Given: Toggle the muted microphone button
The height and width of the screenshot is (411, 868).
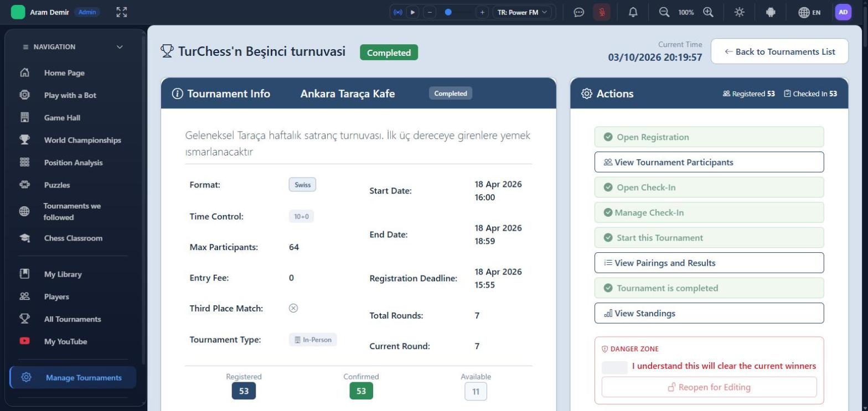Looking at the screenshot, I should (602, 12).
